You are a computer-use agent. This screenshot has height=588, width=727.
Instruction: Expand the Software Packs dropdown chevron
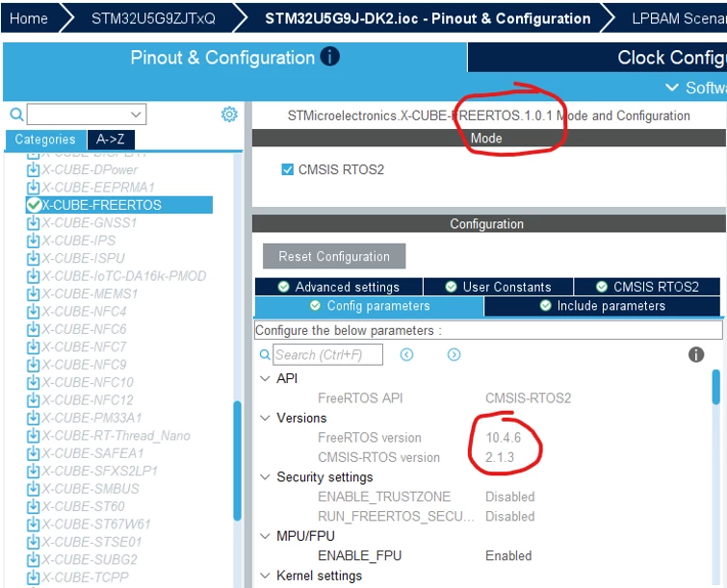tap(672, 88)
